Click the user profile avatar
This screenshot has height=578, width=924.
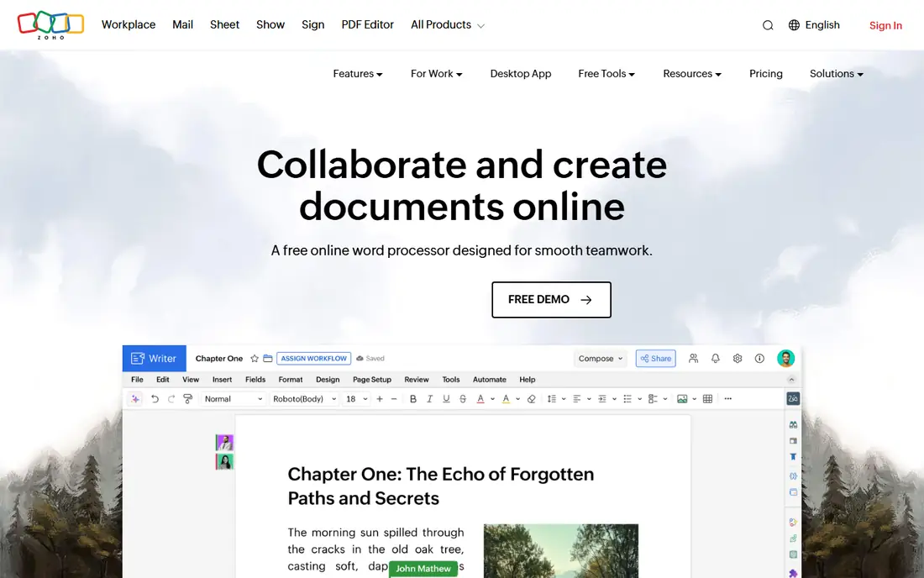pyautogui.click(x=785, y=358)
